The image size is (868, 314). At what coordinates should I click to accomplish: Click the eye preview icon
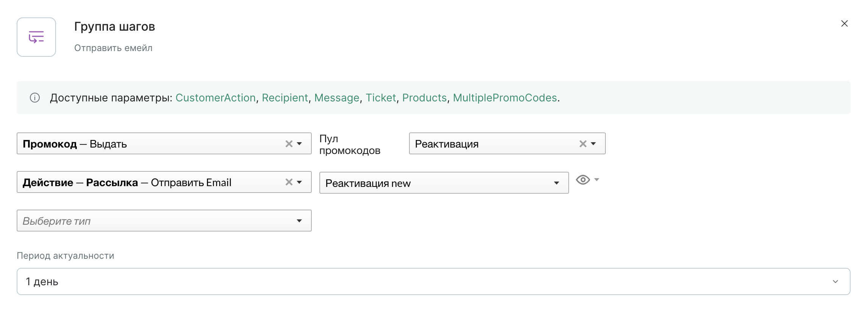[583, 180]
